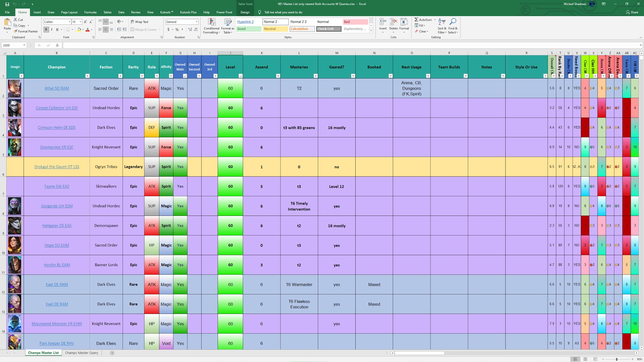
Task: Click the Decrease Decimal icon
Action: 196,30
